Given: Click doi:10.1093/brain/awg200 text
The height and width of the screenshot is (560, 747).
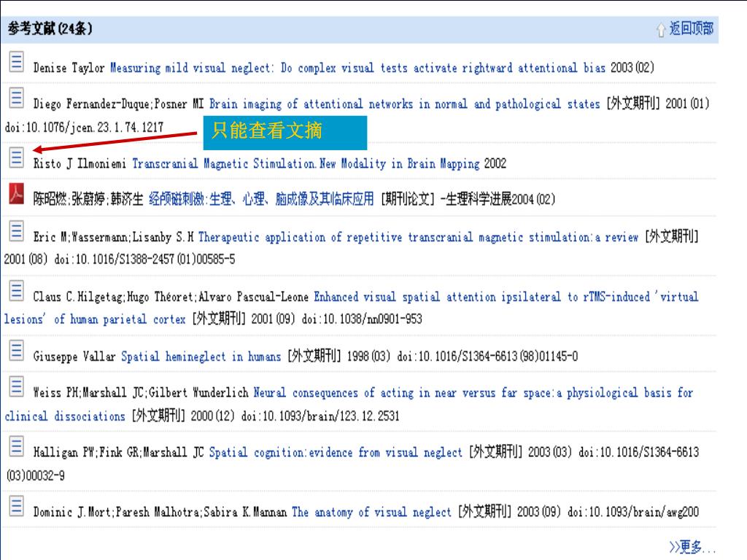Looking at the screenshot, I should pyautogui.click(x=633, y=512).
